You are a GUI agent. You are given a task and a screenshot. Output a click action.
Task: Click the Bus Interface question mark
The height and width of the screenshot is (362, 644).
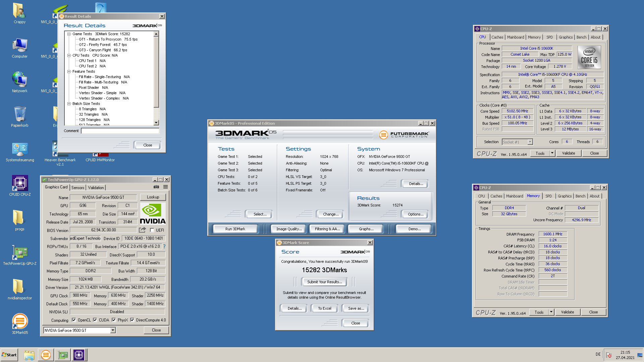point(164,246)
